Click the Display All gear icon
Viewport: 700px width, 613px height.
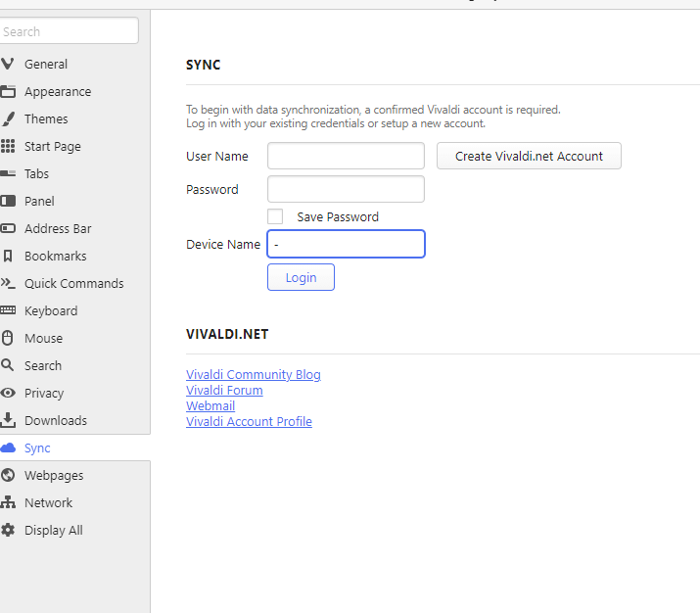(8, 530)
